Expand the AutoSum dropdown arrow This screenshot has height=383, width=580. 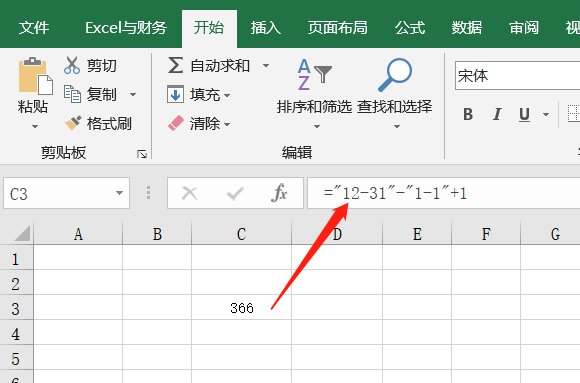[x=266, y=66]
